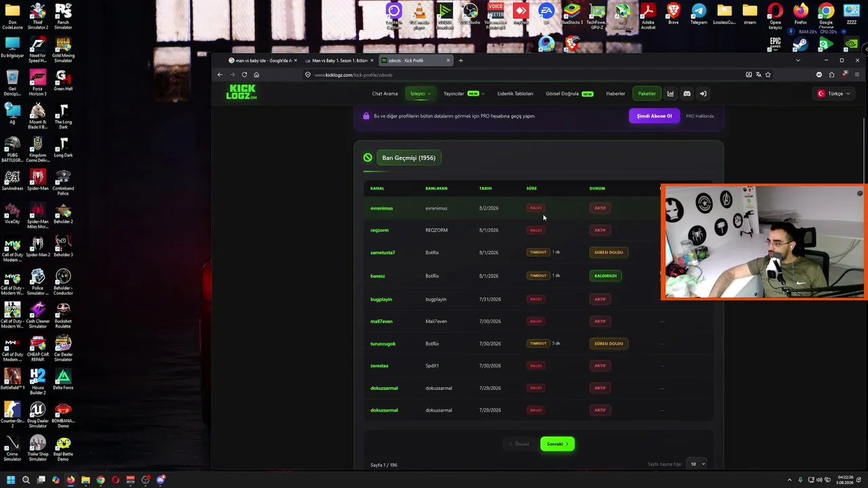This screenshot has height=488, width=868.
Task: Open the browser extensions puzzle icon
Action: [x=831, y=75]
